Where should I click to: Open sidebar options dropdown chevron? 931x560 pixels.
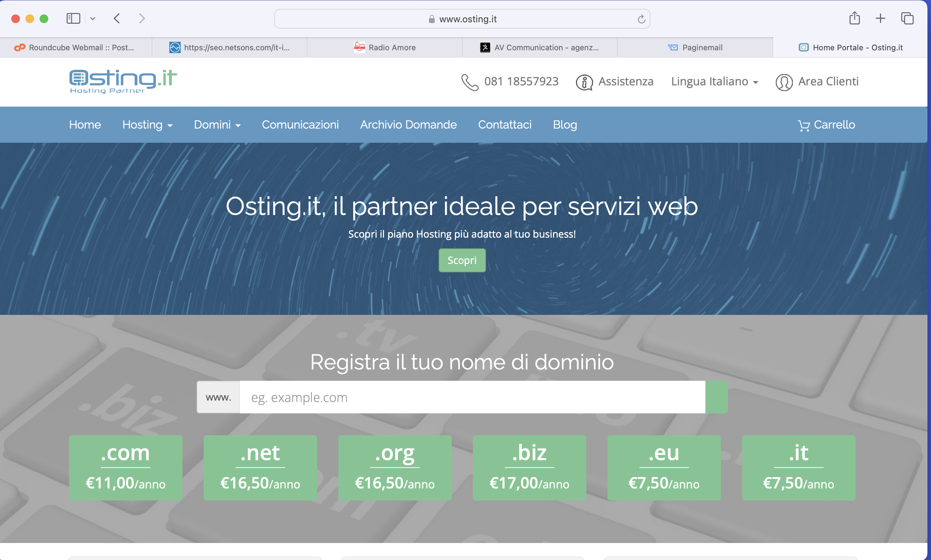pyautogui.click(x=93, y=18)
